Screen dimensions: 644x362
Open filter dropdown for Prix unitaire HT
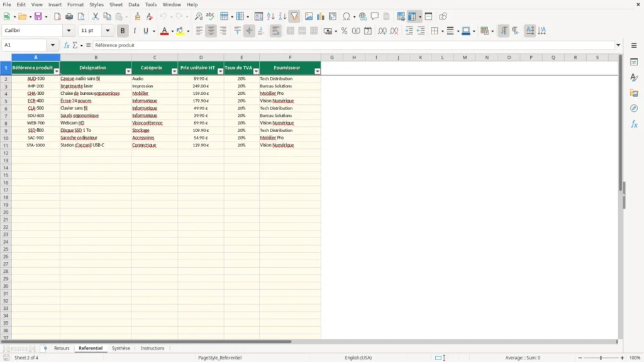tap(220, 72)
